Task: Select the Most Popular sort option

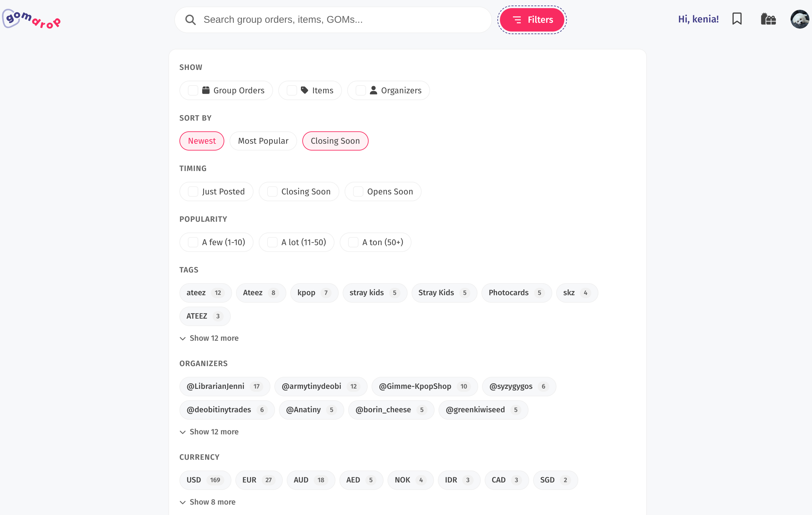Action: tap(263, 141)
